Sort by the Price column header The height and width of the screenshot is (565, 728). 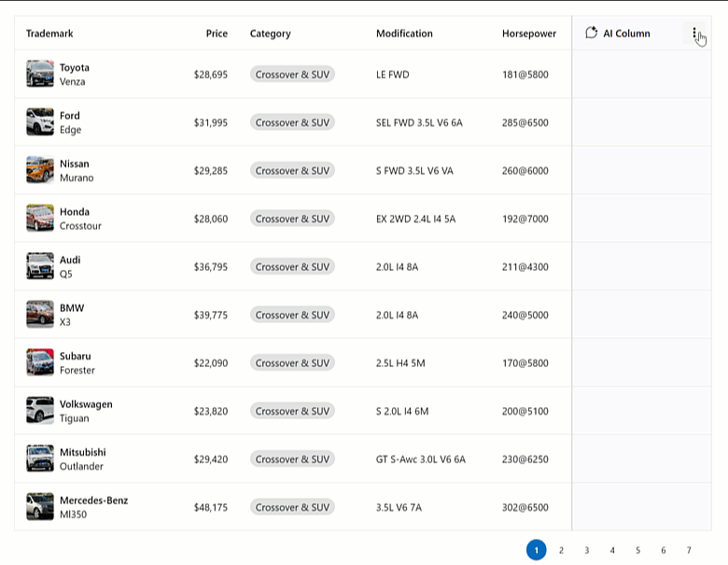click(217, 34)
